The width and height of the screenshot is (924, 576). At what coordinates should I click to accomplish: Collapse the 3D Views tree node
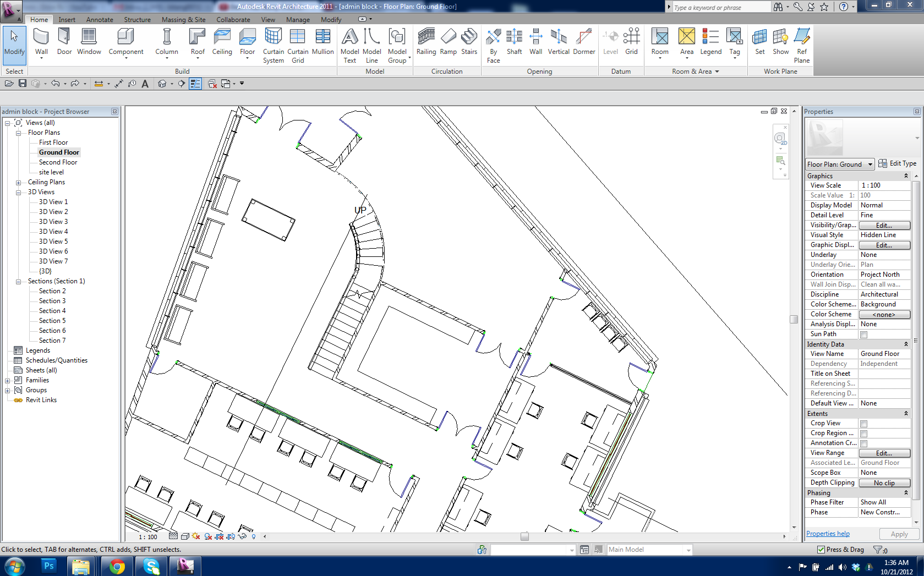(x=18, y=193)
